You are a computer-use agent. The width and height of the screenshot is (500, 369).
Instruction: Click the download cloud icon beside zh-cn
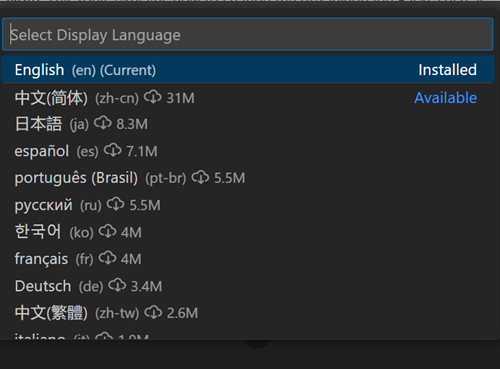click(153, 97)
